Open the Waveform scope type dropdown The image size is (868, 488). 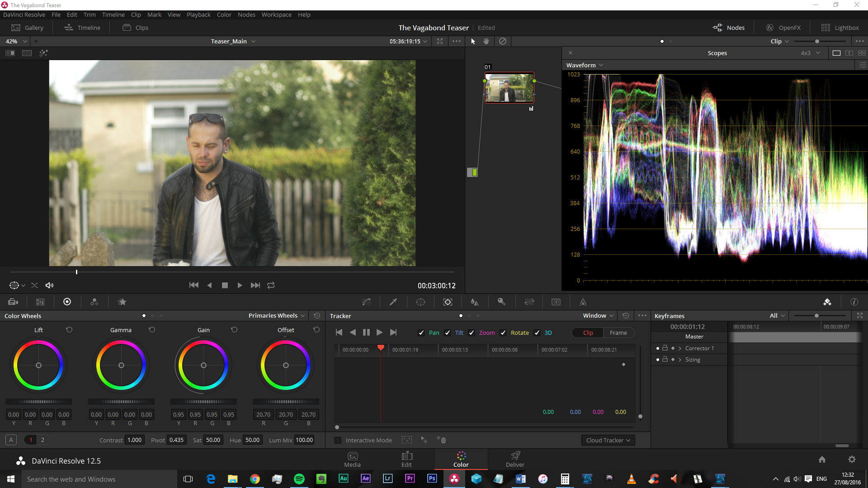point(585,65)
